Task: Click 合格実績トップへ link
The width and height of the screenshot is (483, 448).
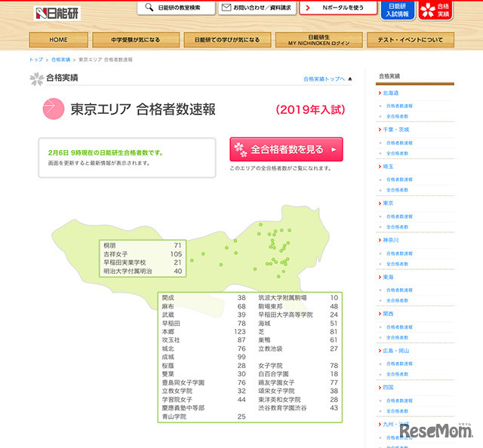Action: click(x=324, y=79)
